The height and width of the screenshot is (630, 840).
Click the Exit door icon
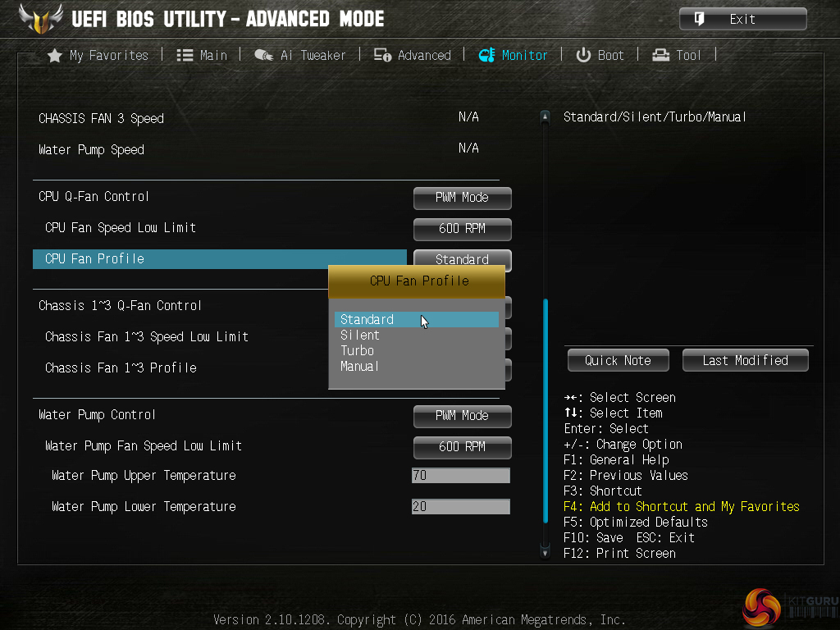pos(699,20)
